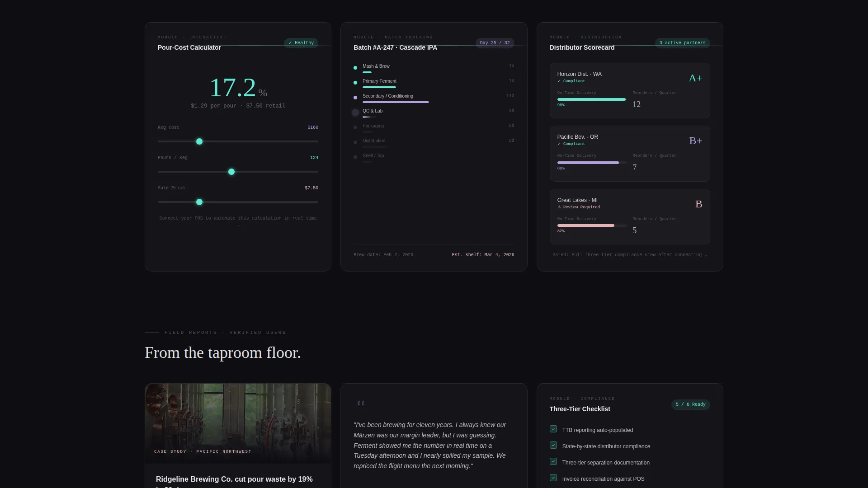Open the Horizon Dist. · WA card title
This screenshot has height=488, width=868.
click(579, 74)
